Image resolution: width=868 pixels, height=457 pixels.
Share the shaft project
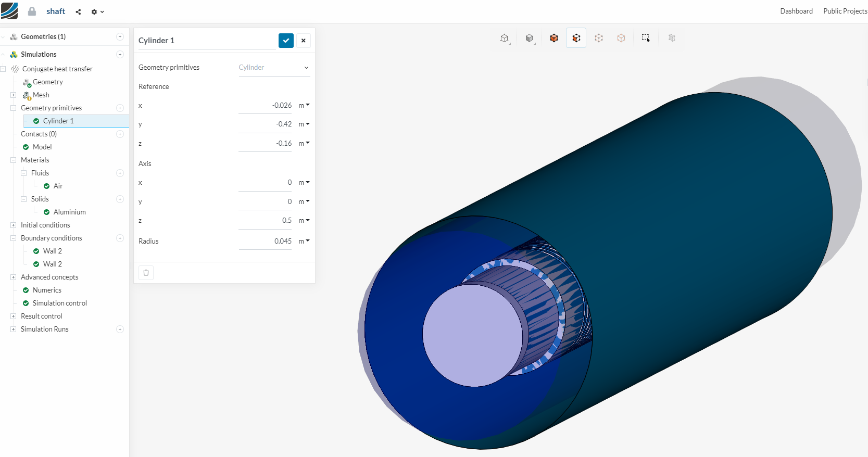click(x=78, y=11)
